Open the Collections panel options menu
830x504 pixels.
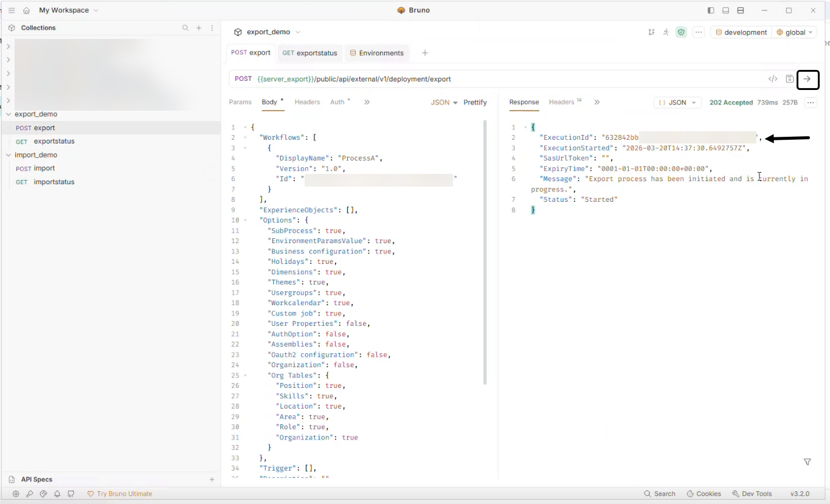pos(212,28)
